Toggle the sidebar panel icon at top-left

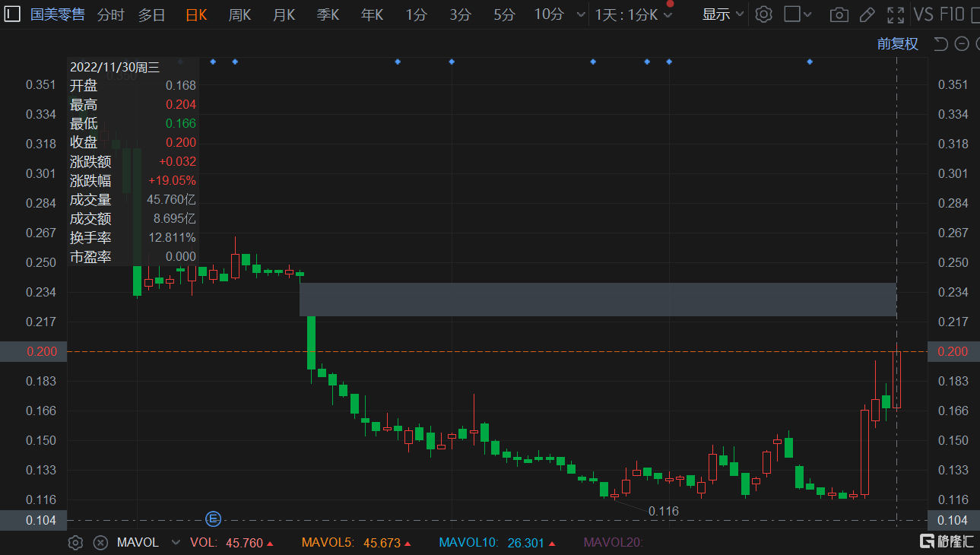click(x=11, y=14)
